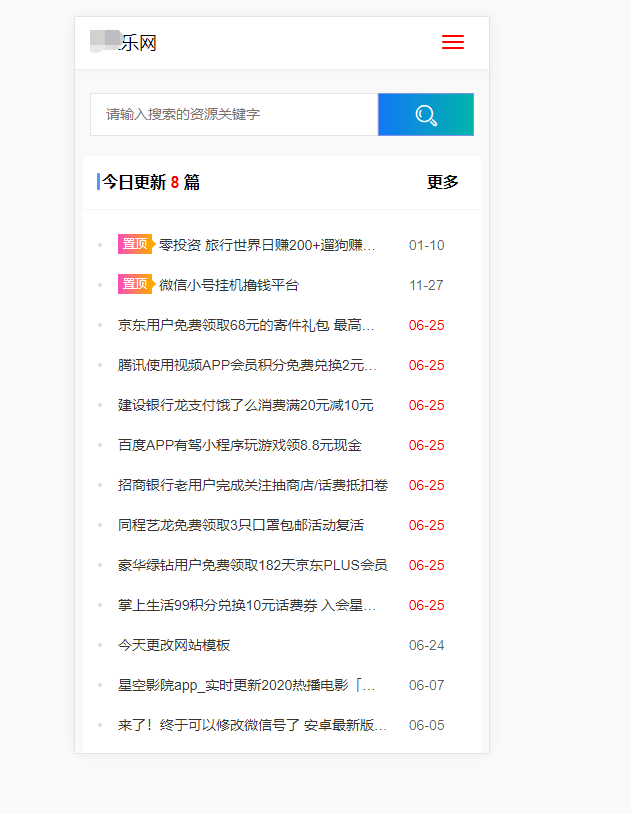Click the 置顶 badge beside 零投资
The width and height of the screenshot is (631, 814).
click(136, 243)
